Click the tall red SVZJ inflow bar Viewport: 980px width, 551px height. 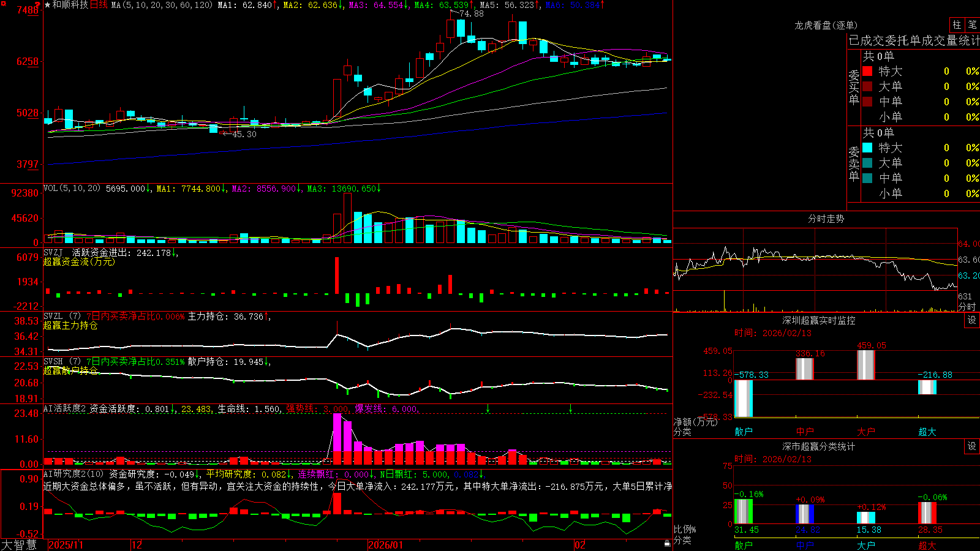pos(337,275)
